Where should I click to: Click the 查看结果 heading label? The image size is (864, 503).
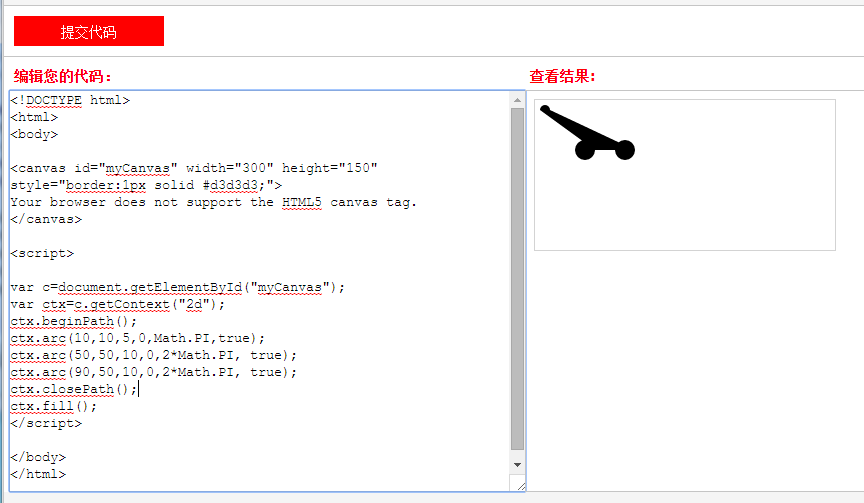click(562, 76)
